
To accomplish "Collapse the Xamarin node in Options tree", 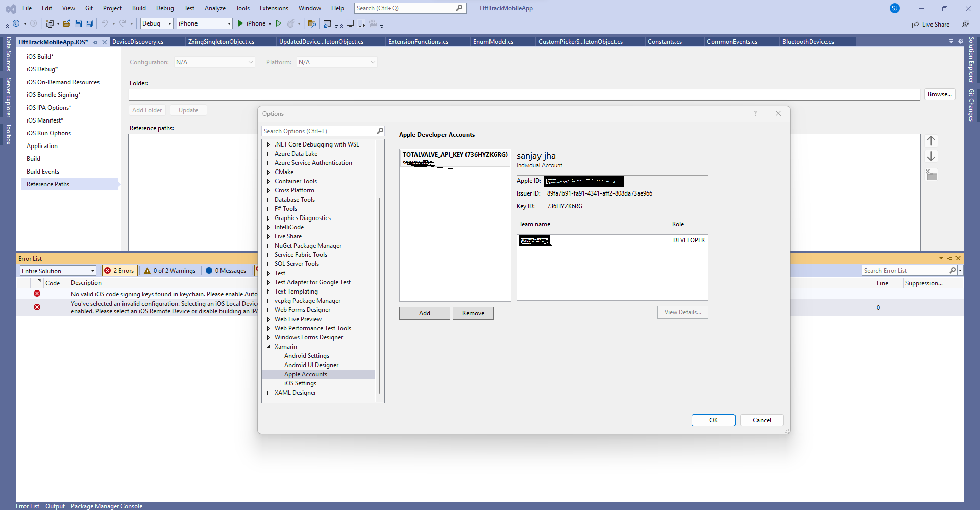I will point(269,347).
